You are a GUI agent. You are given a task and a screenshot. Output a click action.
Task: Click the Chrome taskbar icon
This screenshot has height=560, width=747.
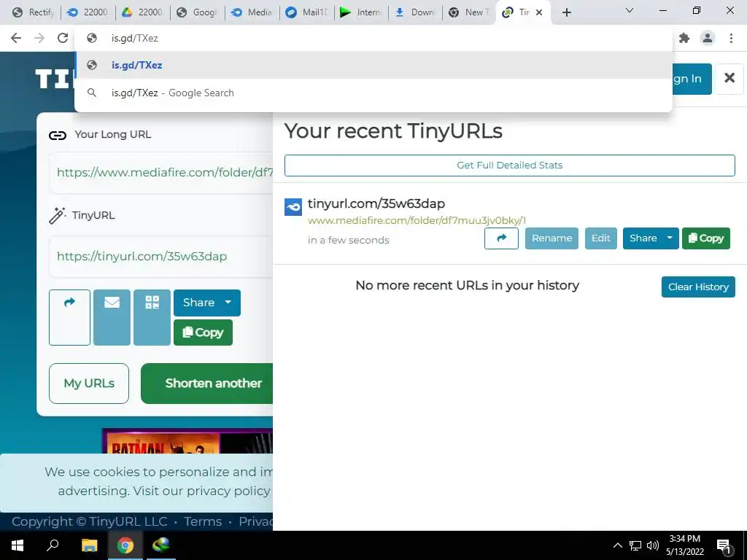[x=125, y=545]
